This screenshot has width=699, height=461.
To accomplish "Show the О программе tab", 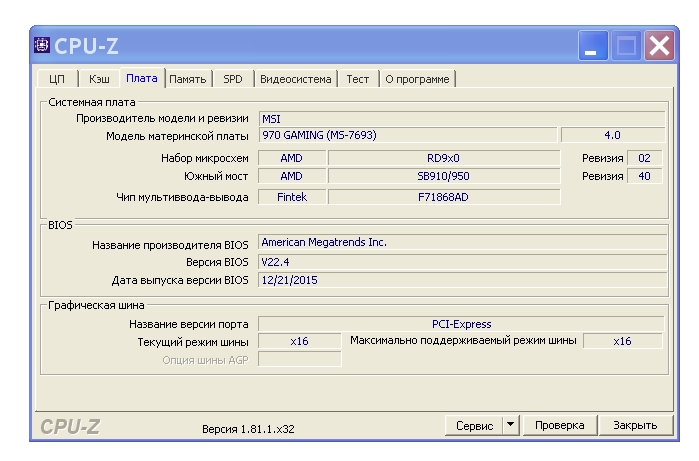I will point(418,78).
